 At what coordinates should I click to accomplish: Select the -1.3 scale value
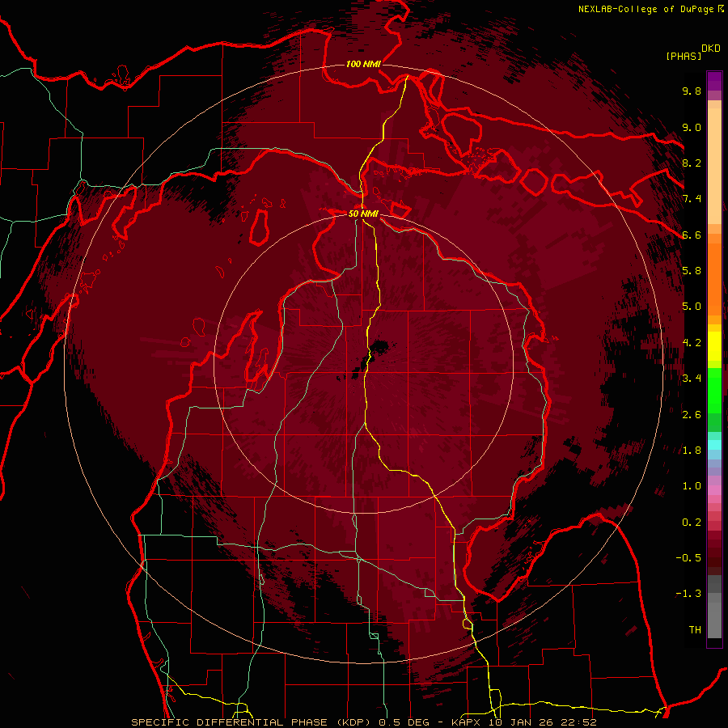point(688,594)
